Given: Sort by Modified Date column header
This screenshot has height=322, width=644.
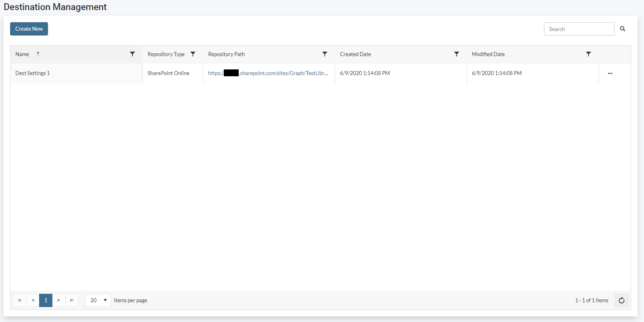Looking at the screenshot, I should (488, 54).
